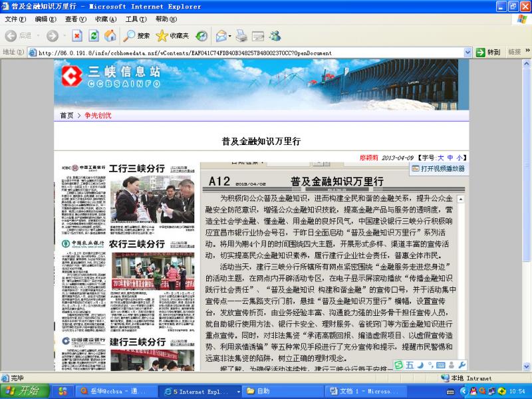Click the Sogou input method S icon
This screenshot has height=399, width=532.
pyautogui.click(x=398, y=365)
